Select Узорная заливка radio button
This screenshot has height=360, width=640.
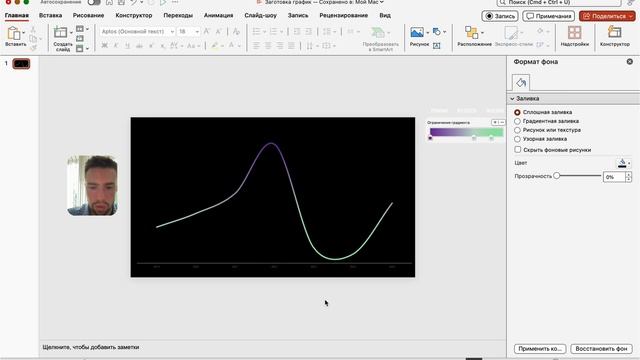coord(517,139)
